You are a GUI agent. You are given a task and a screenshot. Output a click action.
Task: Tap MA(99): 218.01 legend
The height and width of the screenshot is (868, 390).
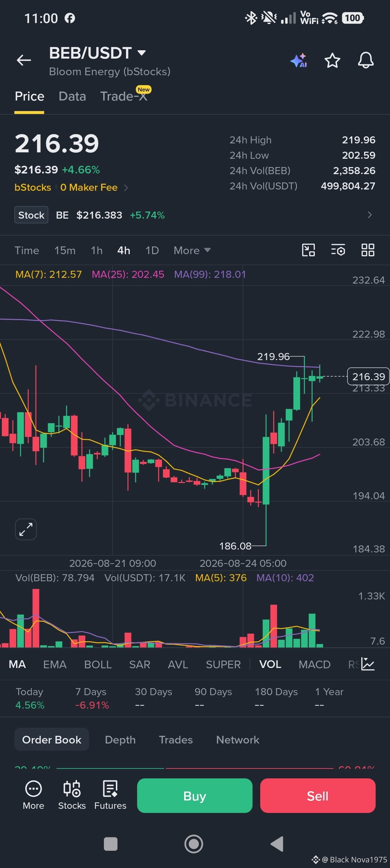click(x=210, y=274)
